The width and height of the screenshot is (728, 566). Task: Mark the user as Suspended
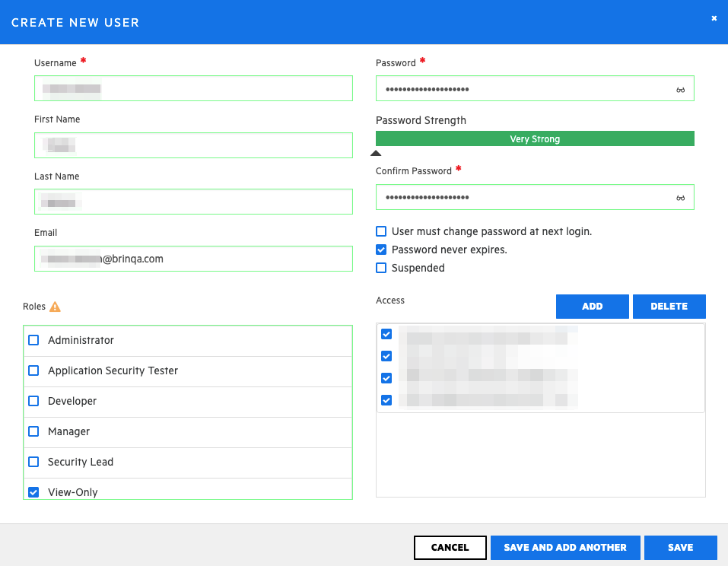pos(381,268)
